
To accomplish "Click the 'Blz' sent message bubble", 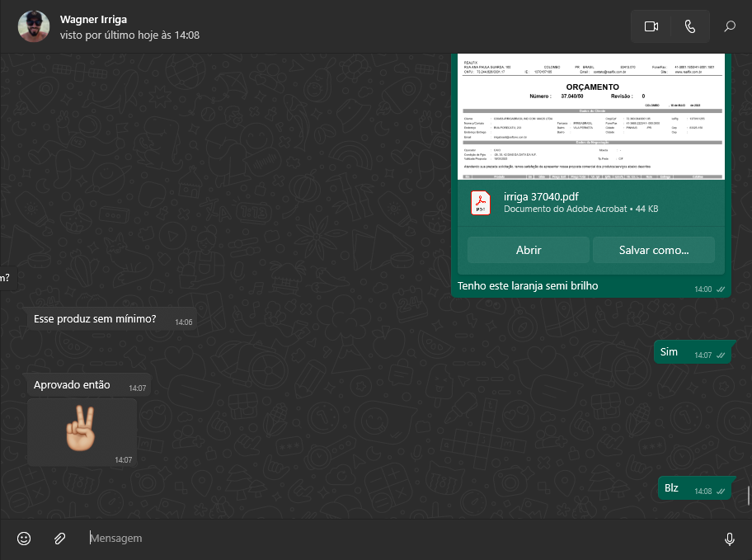I will 671,488.
